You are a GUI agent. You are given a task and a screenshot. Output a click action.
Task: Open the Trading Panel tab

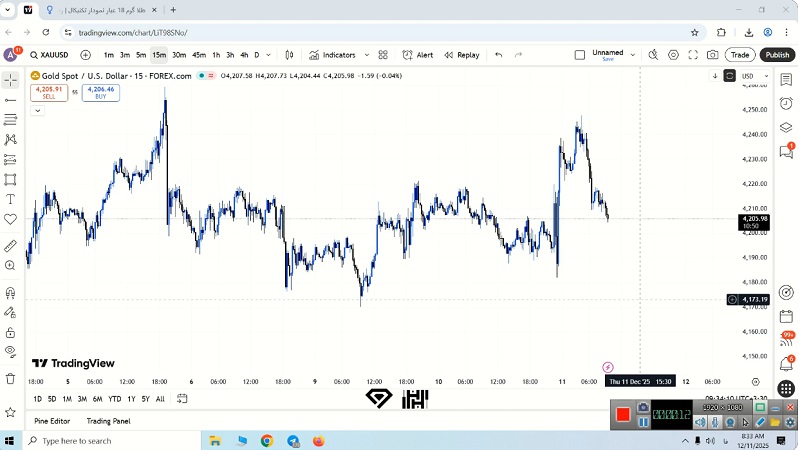[108, 421]
